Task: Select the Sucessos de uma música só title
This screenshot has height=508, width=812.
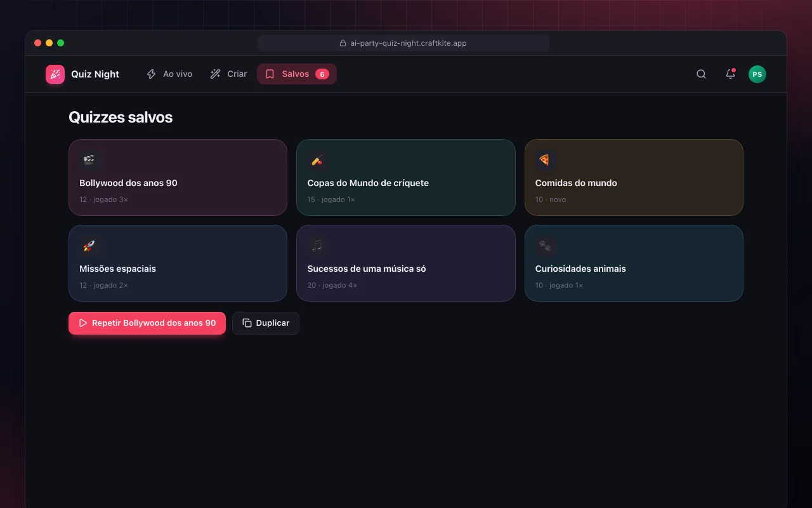Action: pyautogui.click(x=367, y=269)
